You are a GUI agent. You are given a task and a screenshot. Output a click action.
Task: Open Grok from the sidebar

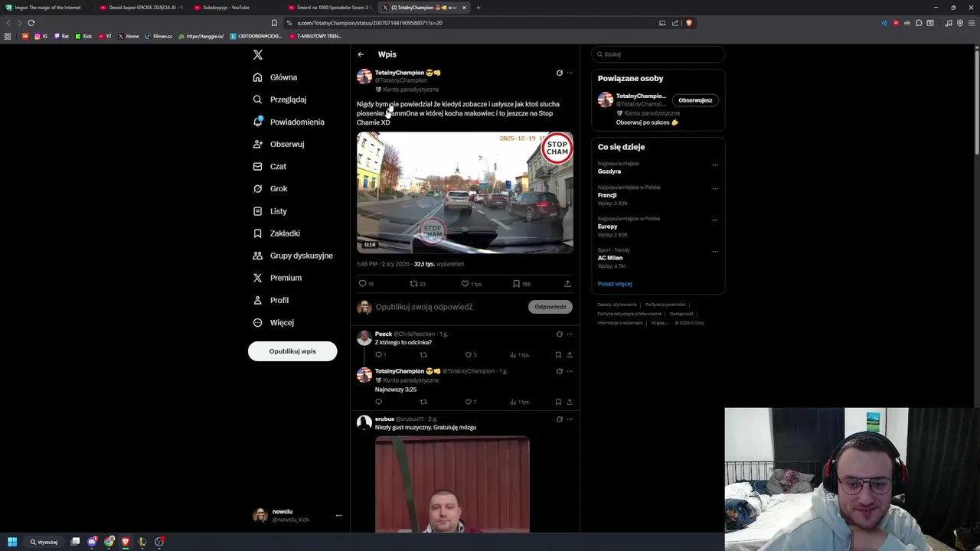coord(270,188)
